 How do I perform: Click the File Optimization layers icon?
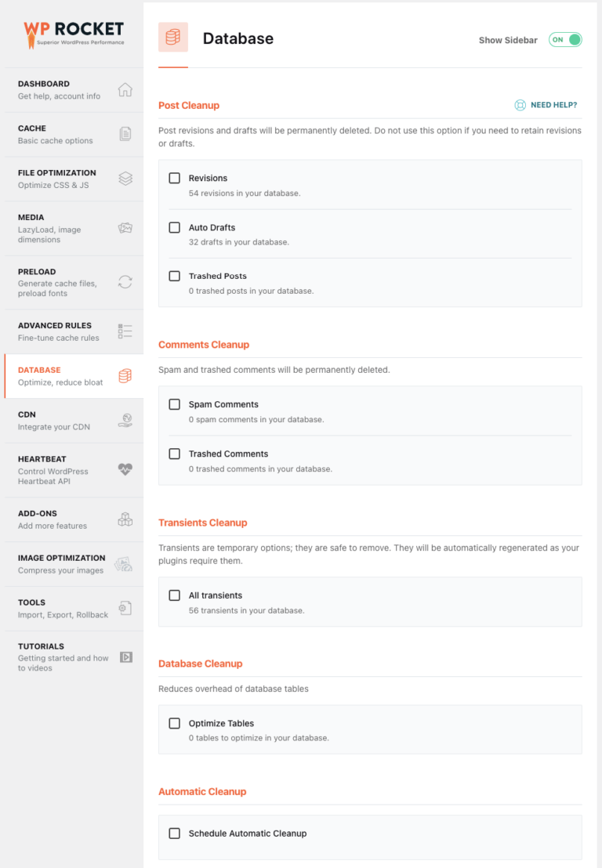click(x=125, y=179)
